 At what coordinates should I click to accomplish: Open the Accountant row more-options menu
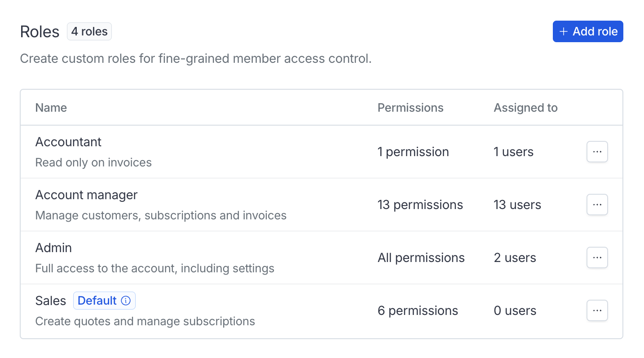[x=597, y=152]
